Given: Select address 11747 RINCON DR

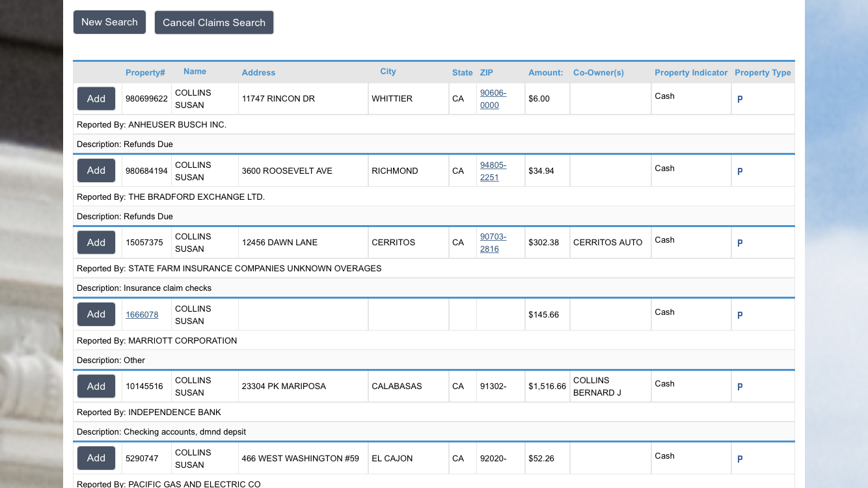Looking at the screenshot, I should tap(278, 99).
